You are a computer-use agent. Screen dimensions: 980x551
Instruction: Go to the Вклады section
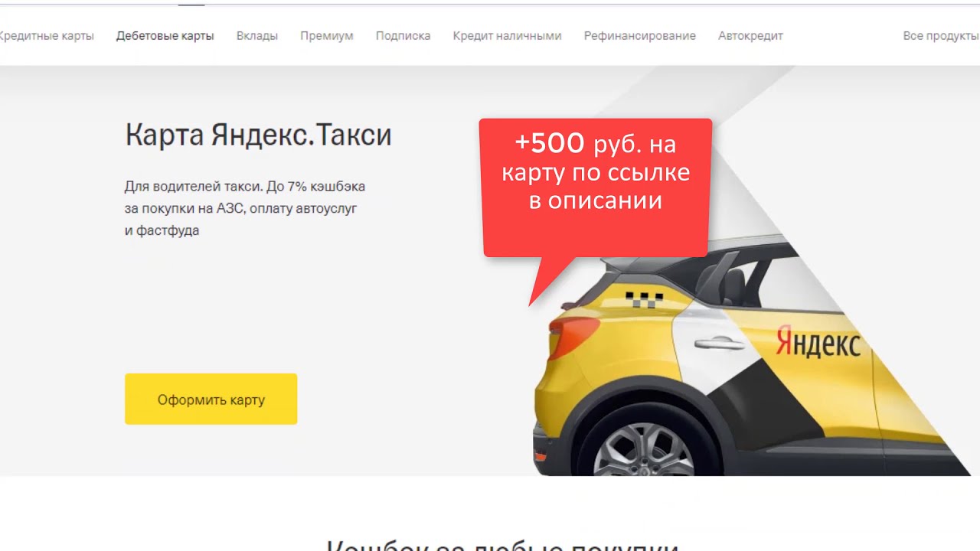[x=257, y=36]
